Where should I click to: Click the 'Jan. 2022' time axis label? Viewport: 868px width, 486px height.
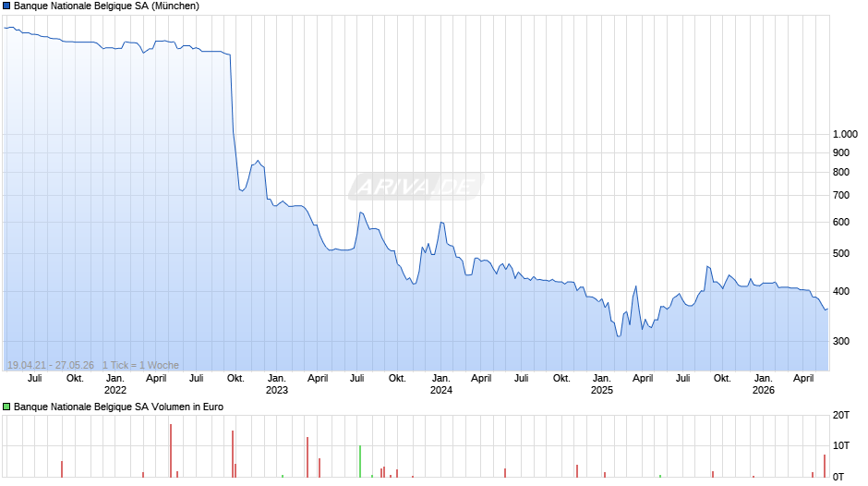pos(115,384)
